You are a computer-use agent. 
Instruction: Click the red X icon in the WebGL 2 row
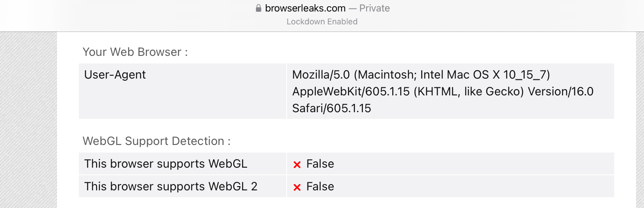tap(297, 187)
